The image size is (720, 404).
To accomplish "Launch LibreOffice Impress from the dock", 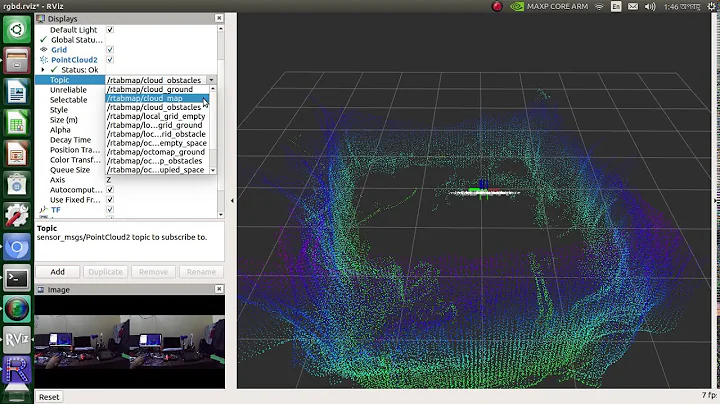I will [x=17, y=153].
